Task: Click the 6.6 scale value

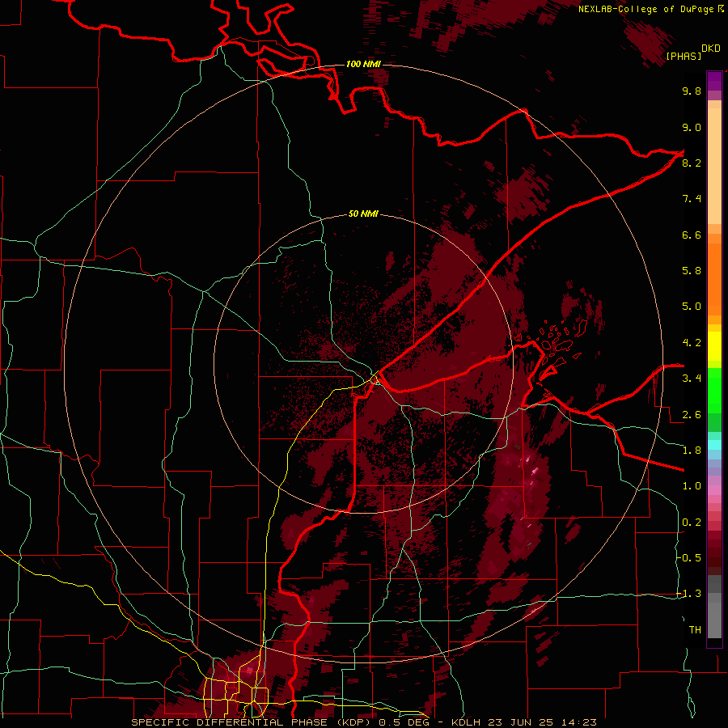Action: point(692,235)
